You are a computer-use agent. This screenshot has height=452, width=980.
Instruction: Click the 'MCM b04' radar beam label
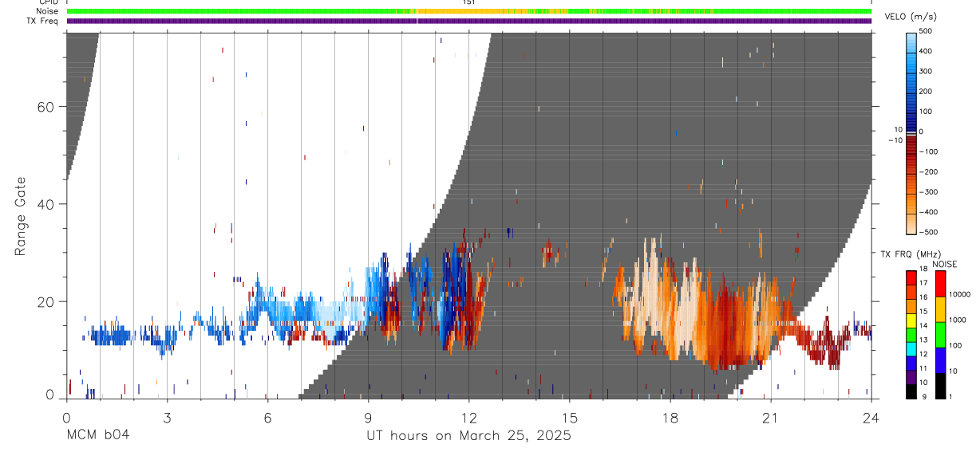[x=97, y=435]
